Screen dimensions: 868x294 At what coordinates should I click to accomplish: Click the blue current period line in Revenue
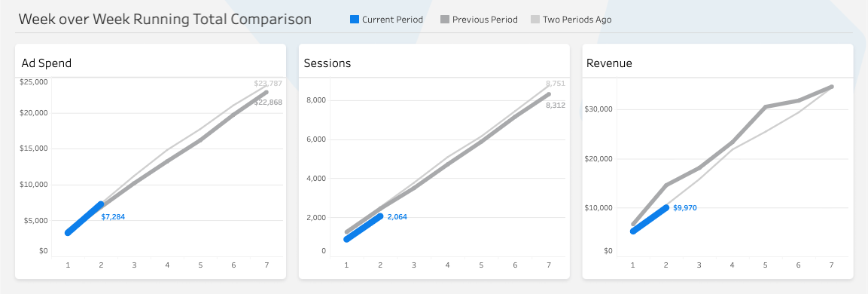[650, 219]
